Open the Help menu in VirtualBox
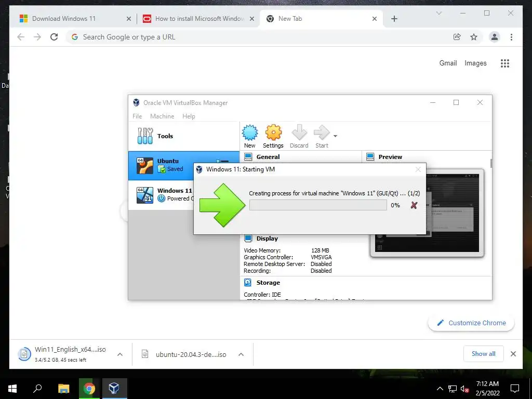 [189, 116]
